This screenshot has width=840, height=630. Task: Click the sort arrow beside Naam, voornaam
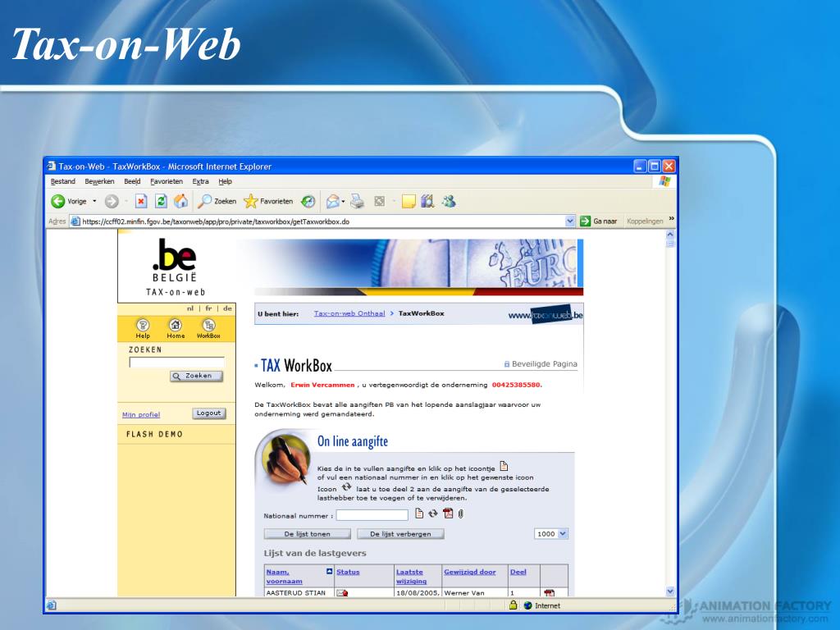click(x=330, y=572)
